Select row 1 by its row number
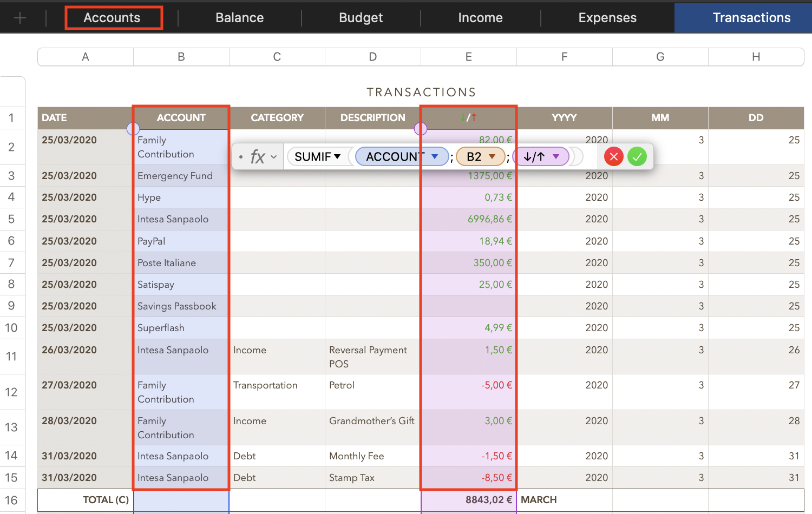812x514 pixels. [11, 118]
